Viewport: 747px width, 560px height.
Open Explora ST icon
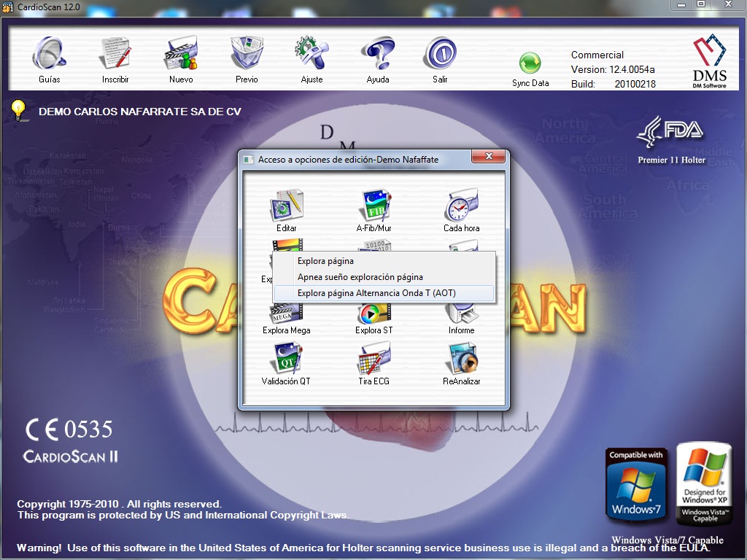click(374, 314)
